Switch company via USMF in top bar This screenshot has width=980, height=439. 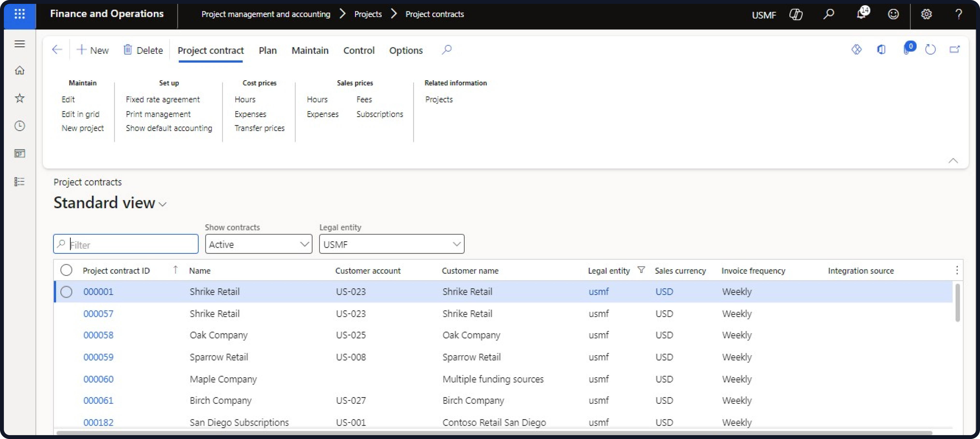click(x=764, y=15)
